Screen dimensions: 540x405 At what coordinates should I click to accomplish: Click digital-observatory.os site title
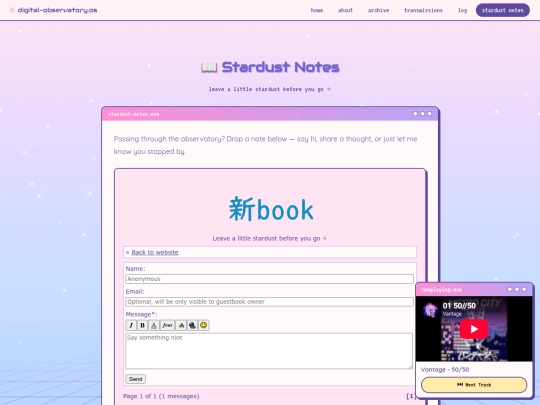(57, 10)
